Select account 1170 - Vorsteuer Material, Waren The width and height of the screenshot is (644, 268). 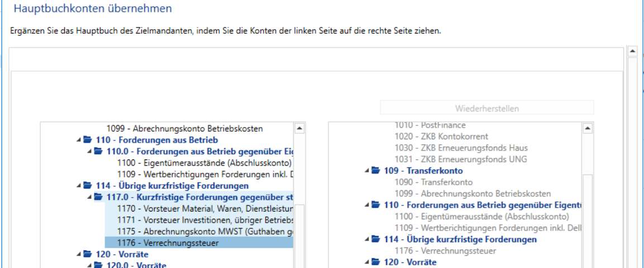click(205, 208)
